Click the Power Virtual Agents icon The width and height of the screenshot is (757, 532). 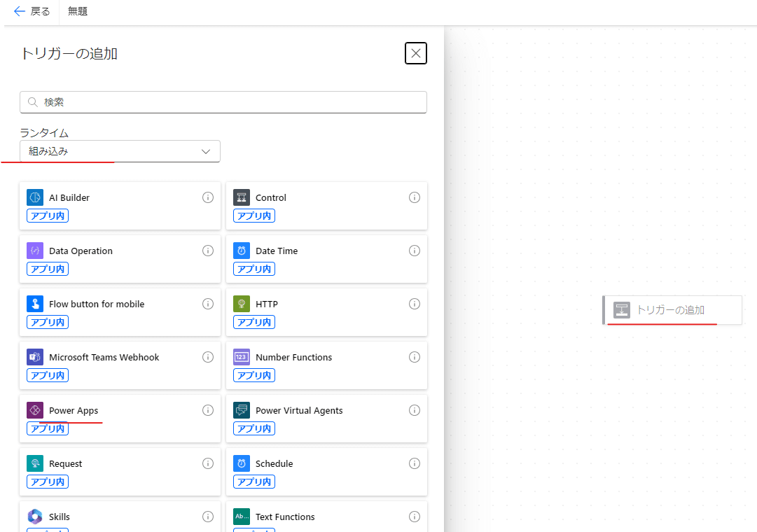(x=242, y=410)
